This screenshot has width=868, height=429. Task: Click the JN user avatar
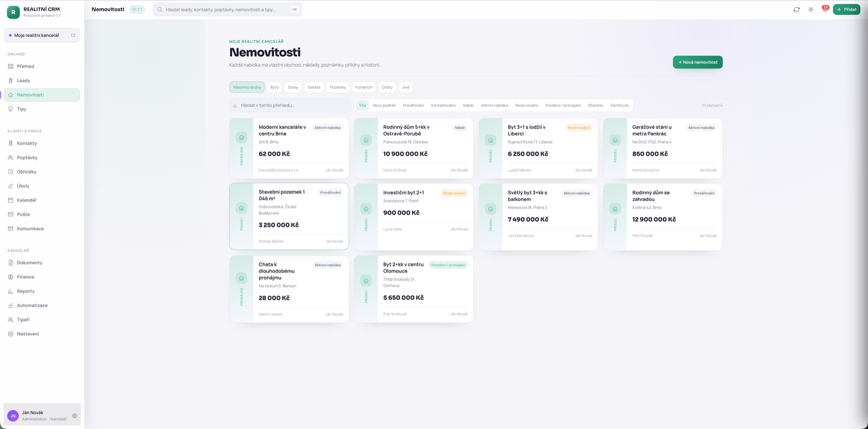point(13,416)
